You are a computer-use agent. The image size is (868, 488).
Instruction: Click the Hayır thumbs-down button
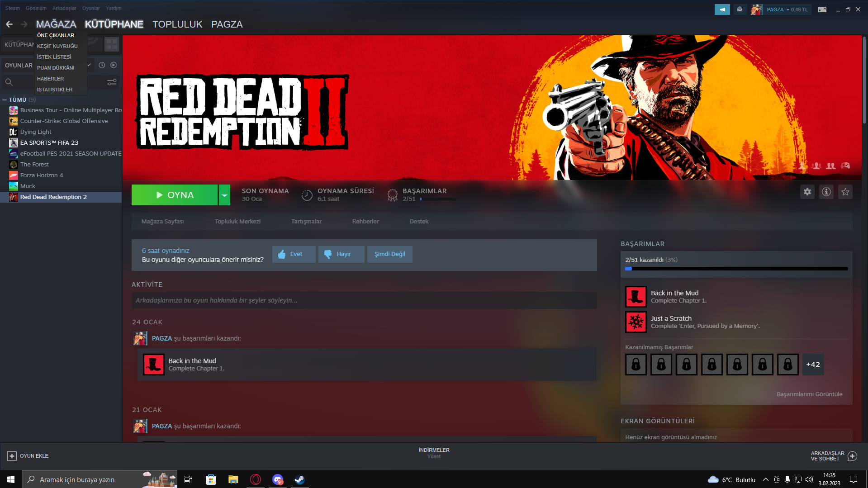[341, 254]
